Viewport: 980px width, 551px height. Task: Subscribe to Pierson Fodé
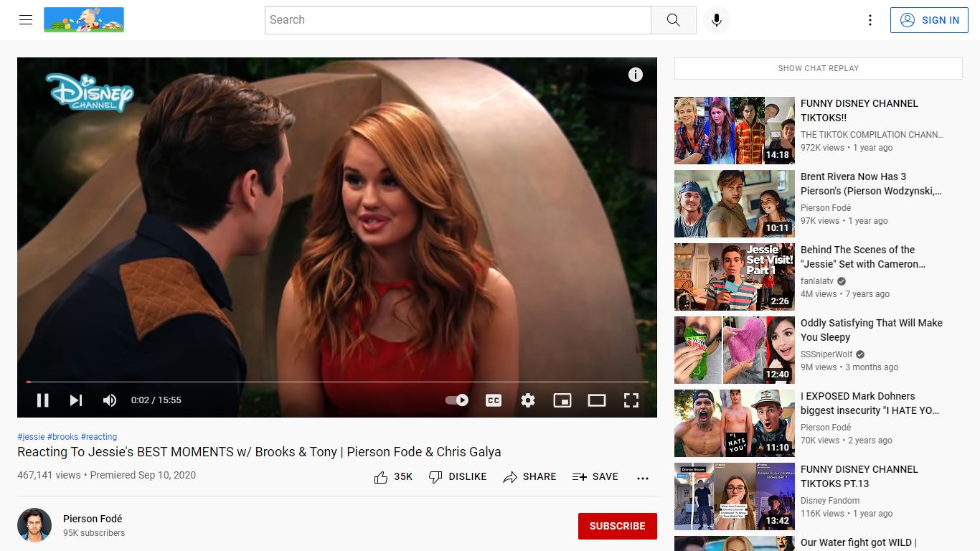click(617, 526)
